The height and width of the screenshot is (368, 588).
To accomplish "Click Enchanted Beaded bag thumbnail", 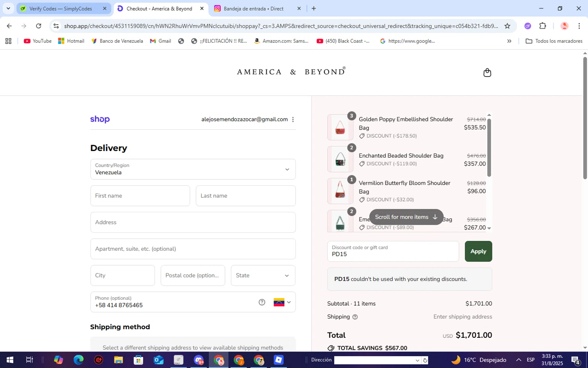I will [x=340, y=159].
